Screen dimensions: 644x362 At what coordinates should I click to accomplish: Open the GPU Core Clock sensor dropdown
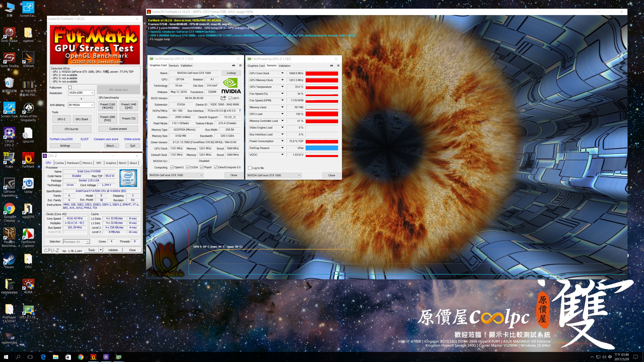pos(282,73)
